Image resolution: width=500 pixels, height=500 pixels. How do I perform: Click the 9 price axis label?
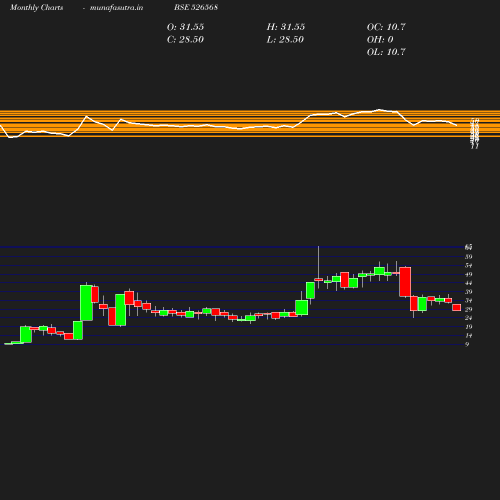point(467,344)
